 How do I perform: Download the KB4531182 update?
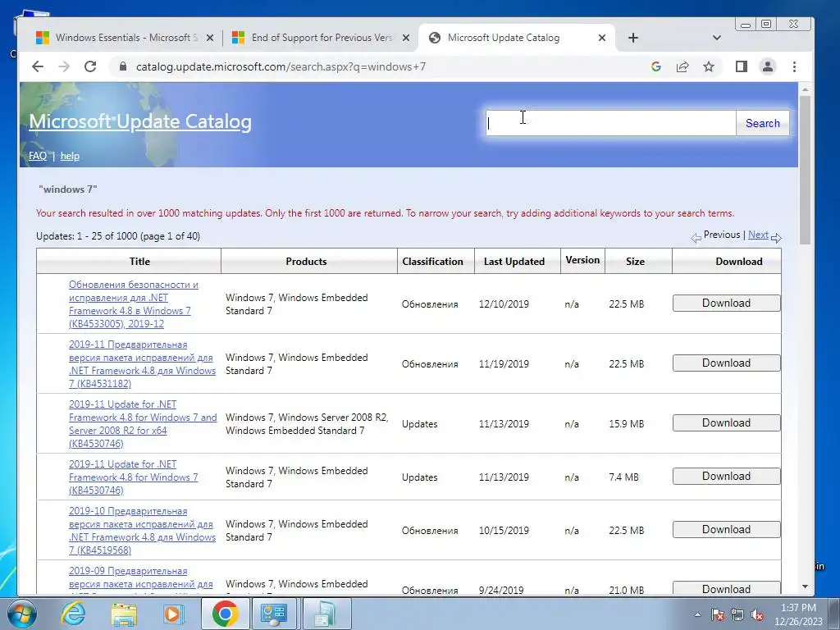point(727,363)
